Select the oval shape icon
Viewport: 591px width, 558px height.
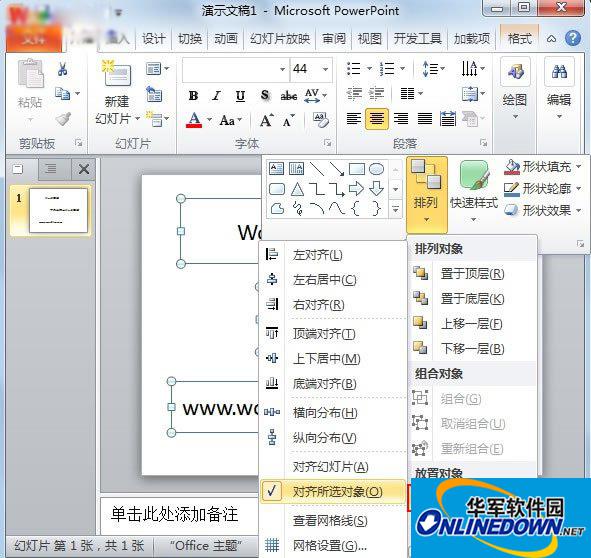pos(376,169)
